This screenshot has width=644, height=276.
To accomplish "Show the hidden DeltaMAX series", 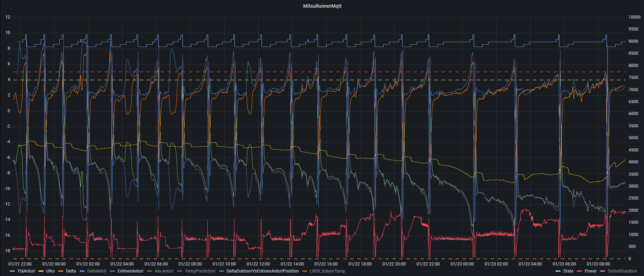I will click(97, 271).
